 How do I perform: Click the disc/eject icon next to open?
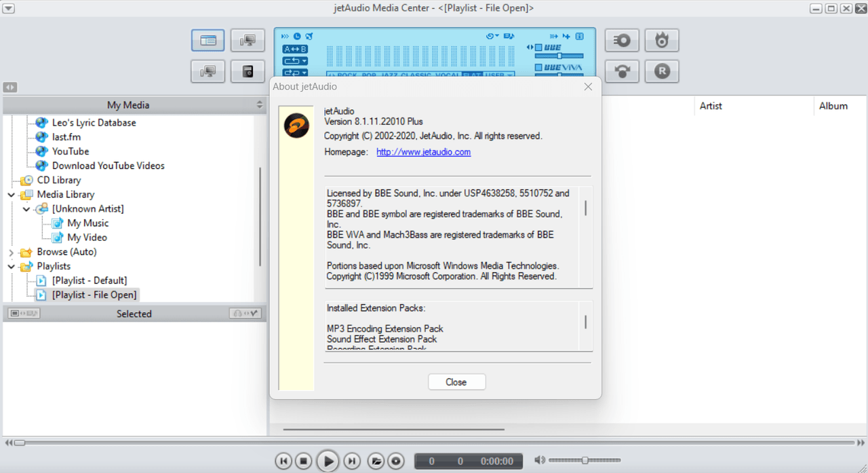coord(396,461)
